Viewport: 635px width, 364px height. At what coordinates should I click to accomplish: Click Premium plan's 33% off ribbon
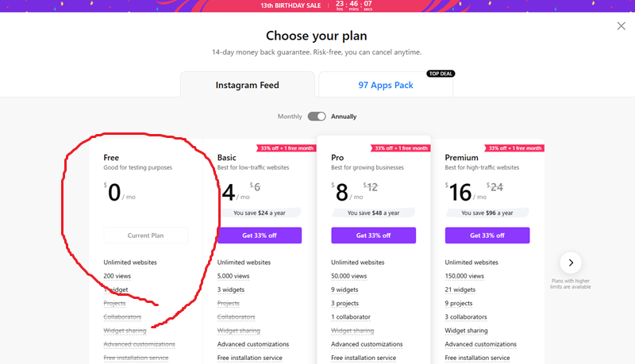coord(514,148)
